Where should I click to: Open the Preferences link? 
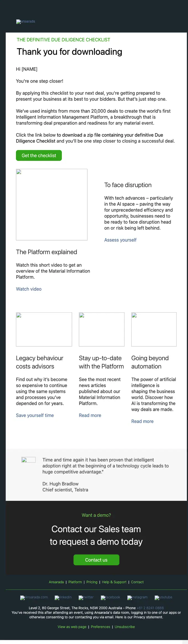pyautogui.click(x=100, y=627)
